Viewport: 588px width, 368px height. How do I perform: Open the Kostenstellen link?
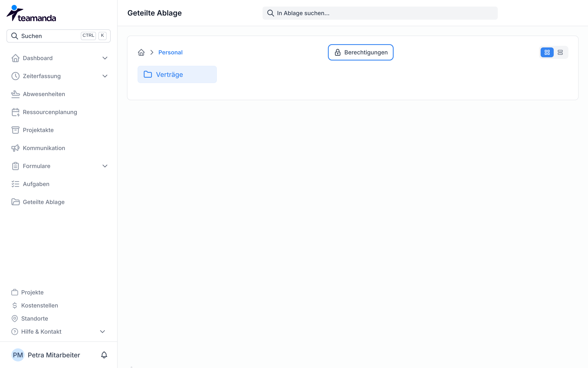[x=40, y=305]
